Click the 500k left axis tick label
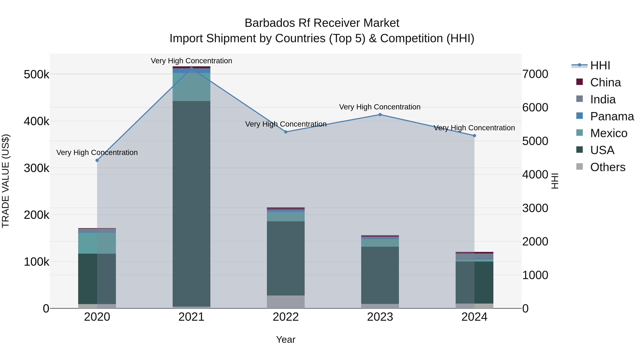The width and height of the screenshot is (644, 362). tap(37, 74)
